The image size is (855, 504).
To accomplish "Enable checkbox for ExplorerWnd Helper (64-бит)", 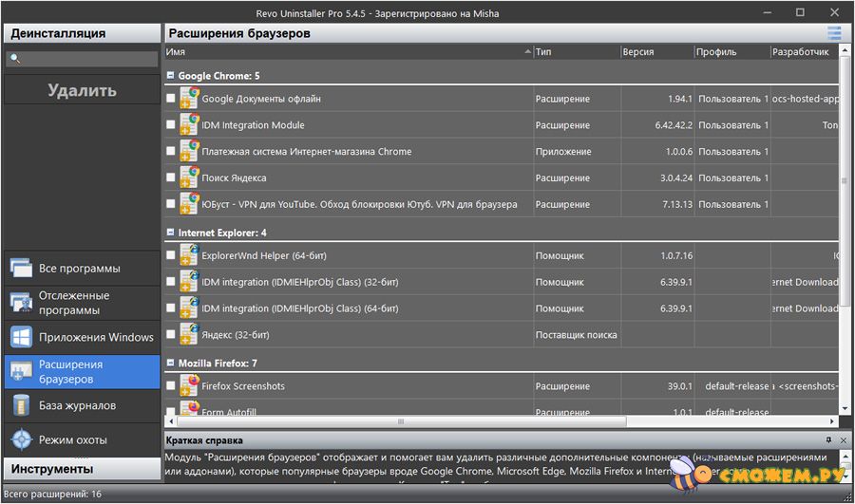I will point(171,255).
